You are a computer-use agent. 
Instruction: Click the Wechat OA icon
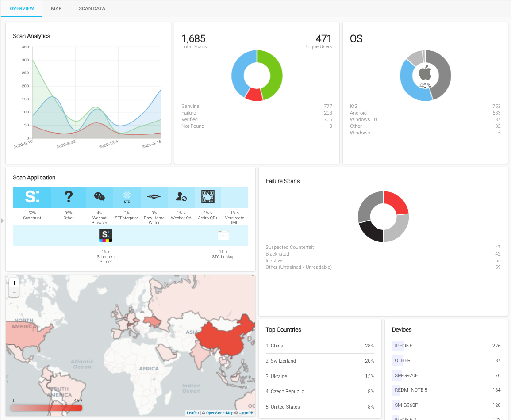pyautogui.click(x=181, y=197)
